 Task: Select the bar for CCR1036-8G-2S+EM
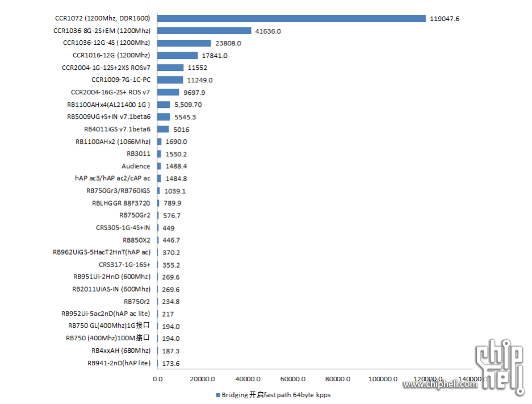click(204, 31)
